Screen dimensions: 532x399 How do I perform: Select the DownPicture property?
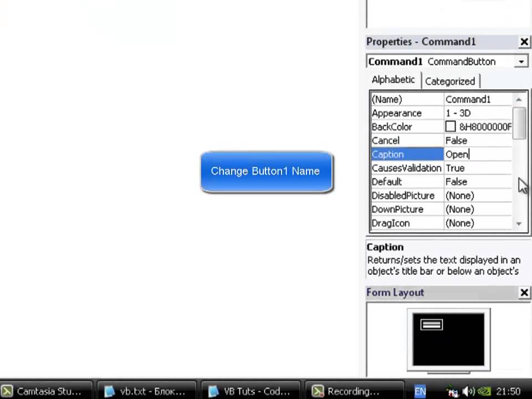coord(407,209)
